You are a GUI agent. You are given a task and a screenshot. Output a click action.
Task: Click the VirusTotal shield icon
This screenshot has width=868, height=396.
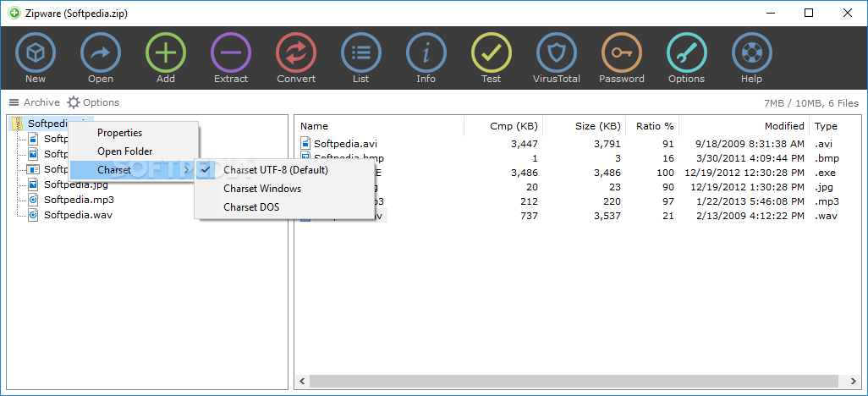click(557, 53)
